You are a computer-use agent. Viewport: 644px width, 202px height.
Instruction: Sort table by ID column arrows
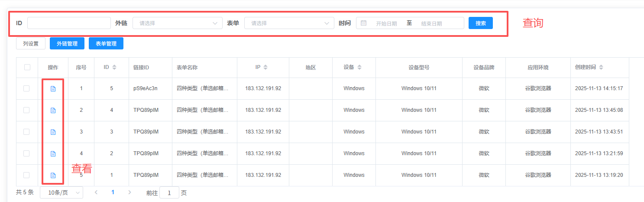tap(114, 67)
